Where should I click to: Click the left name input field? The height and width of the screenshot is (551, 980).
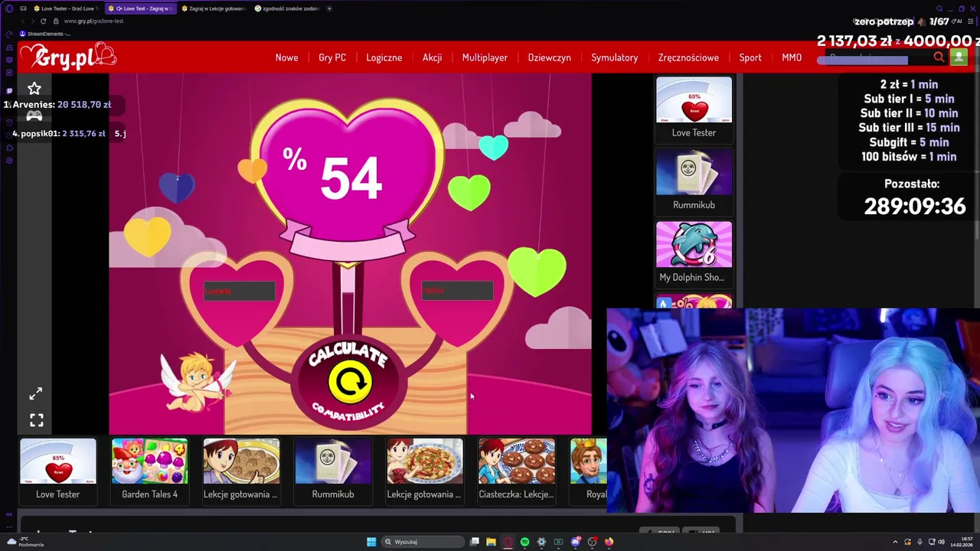(x=239, y=291)
